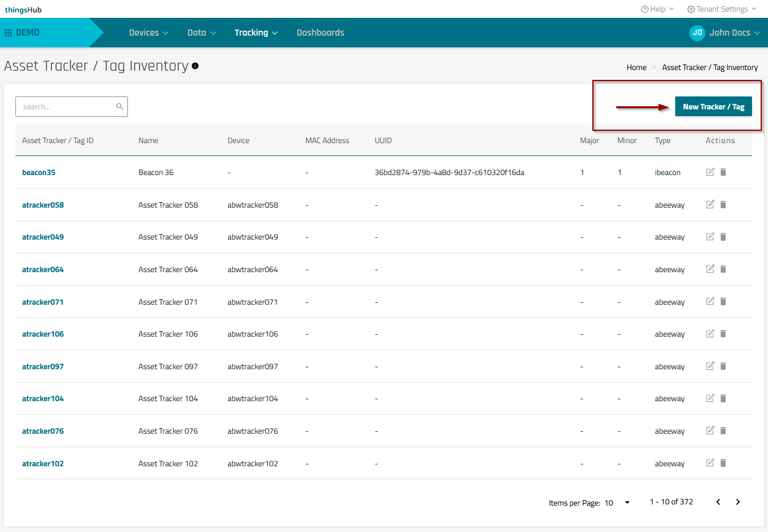Go to the next page of results
768x532 pixels.
click(x=738, y=502)
